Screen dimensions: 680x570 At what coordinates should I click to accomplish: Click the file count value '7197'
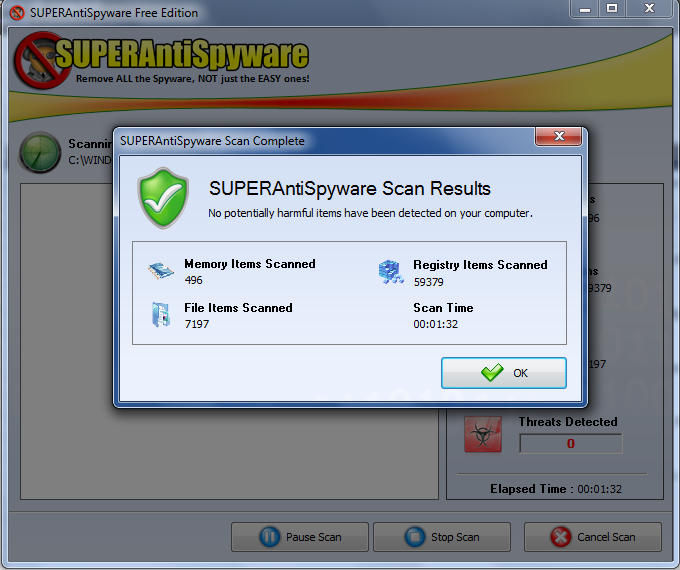click(x=197, y=324)
